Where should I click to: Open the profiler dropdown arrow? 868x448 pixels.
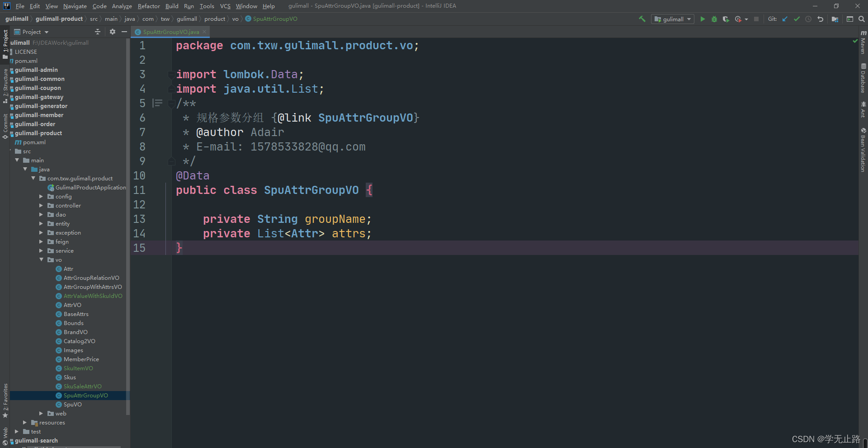click(x=746, y=19)
